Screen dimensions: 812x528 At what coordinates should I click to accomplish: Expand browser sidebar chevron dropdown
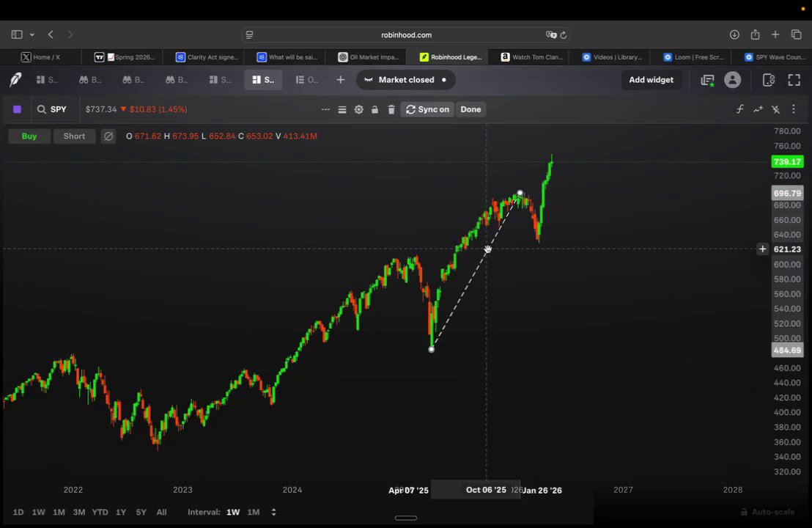32,34
